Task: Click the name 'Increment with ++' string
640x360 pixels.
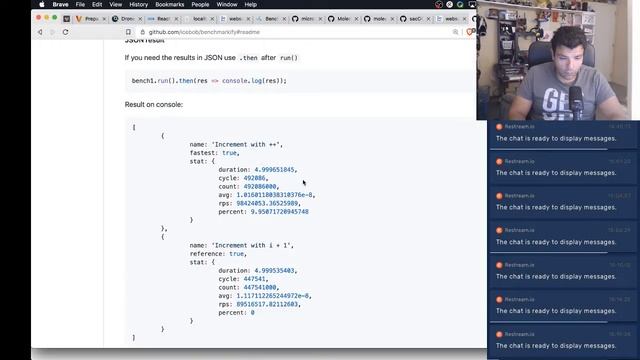Action: coord(246,144)
